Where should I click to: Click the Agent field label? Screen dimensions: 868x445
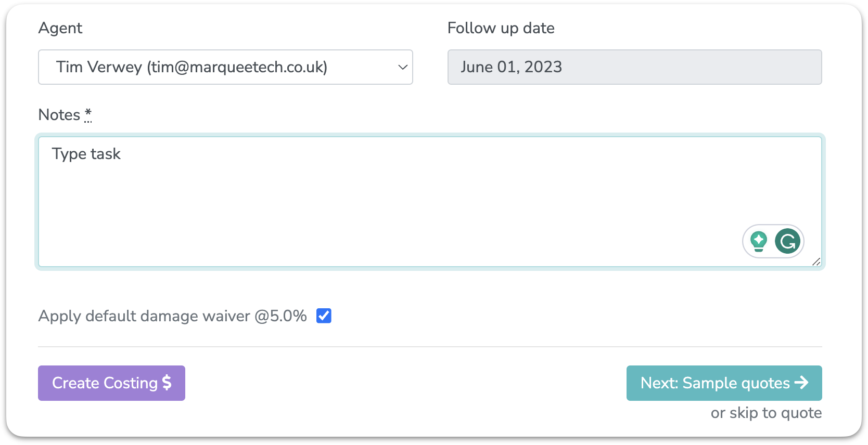60,28
